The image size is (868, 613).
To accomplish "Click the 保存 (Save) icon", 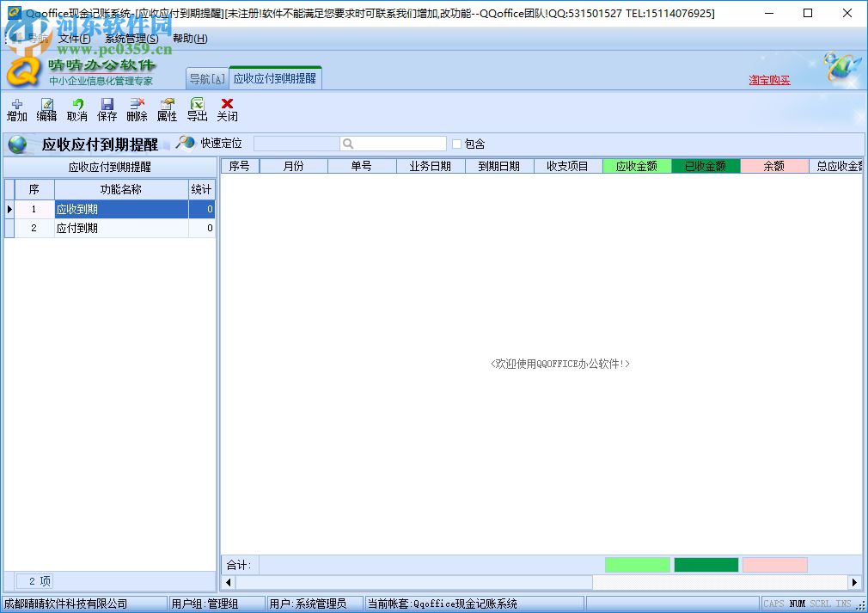I will (x=107, y=110).
